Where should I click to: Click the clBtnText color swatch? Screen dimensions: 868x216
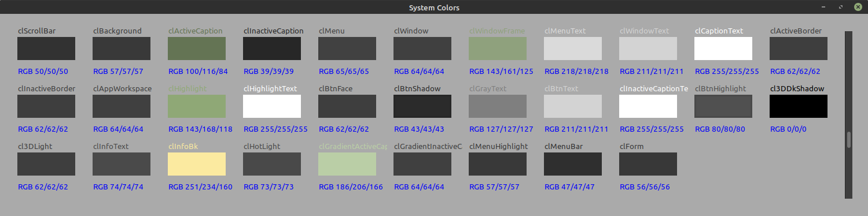[573, 106]
